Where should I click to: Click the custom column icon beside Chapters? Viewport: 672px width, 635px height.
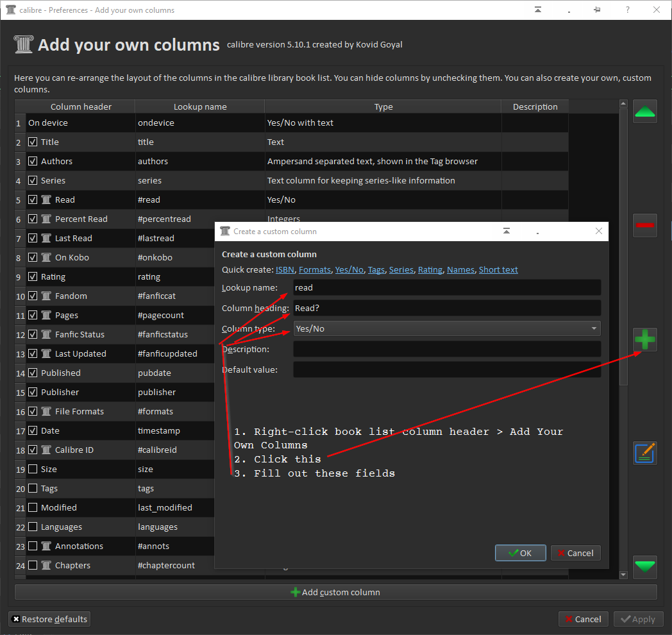(x=46, y=565)
